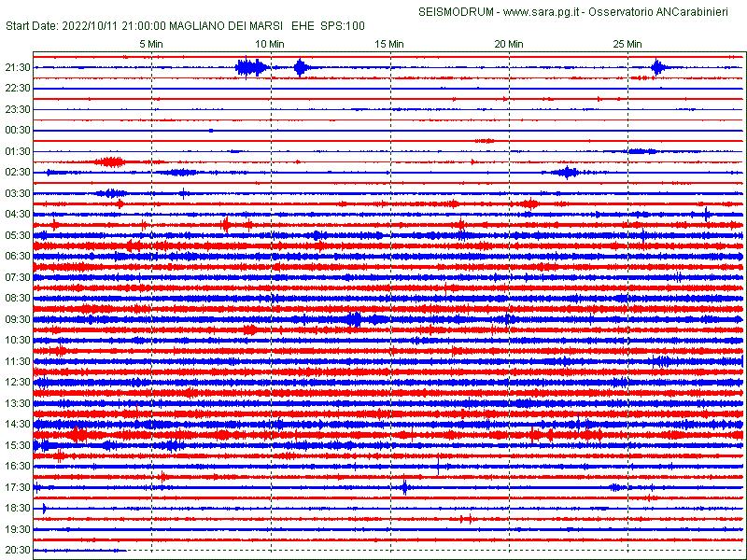Click the 23:30 time label
The height and width of the screenshot is (560, 747).
(18, 109)
